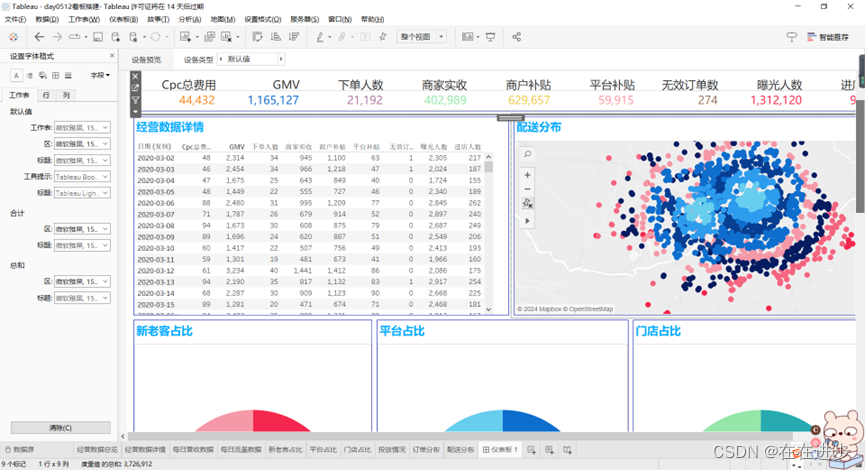Click the clear sheet toolbar icon

226,37
